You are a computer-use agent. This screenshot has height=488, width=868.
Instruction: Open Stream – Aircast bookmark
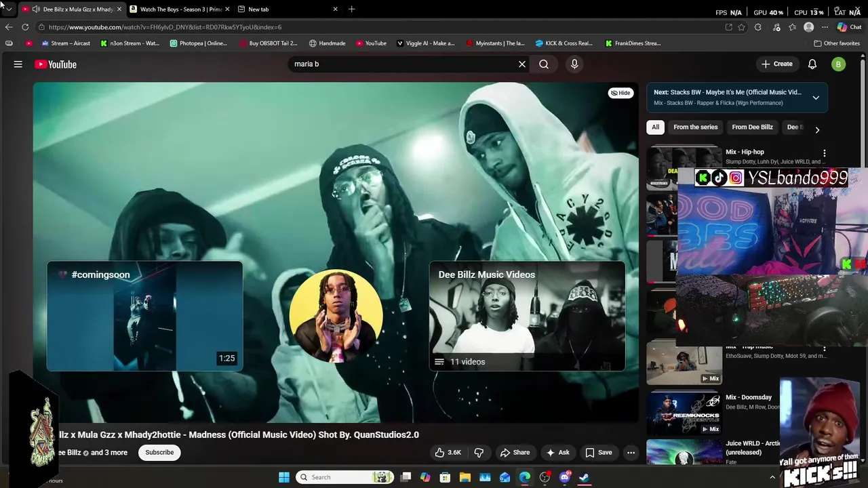[x=66, y=43]
